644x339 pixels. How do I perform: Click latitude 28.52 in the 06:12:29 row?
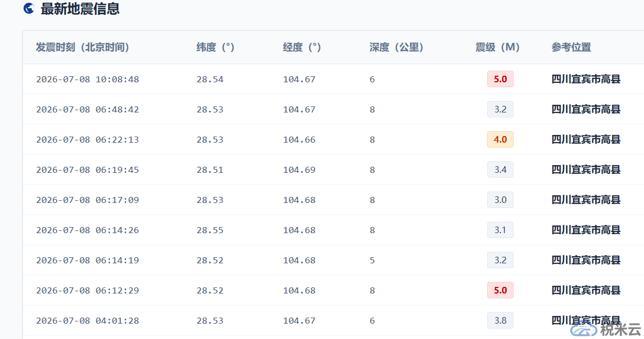click(x=210, y=291)
